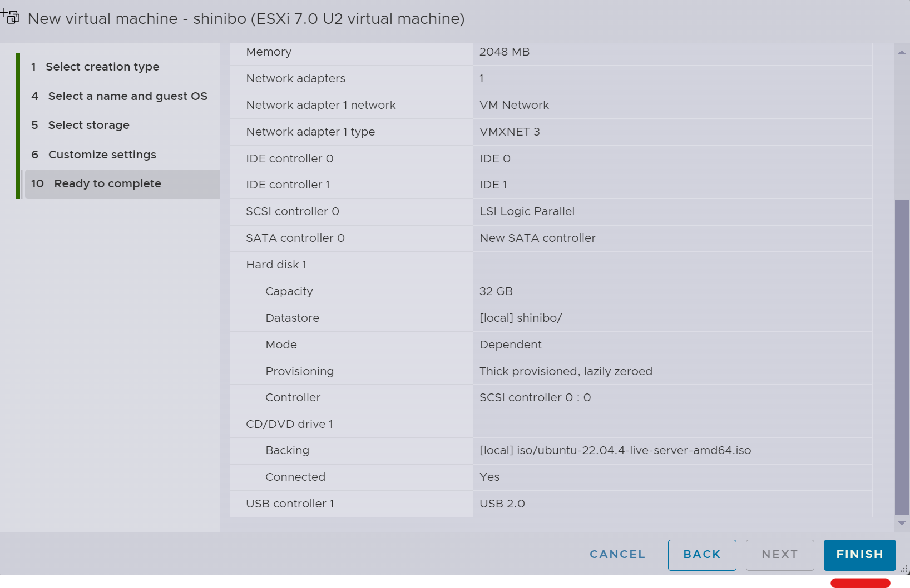910x588 pixels.
Task: Click the Finish button
Action: tap(859, 555)
